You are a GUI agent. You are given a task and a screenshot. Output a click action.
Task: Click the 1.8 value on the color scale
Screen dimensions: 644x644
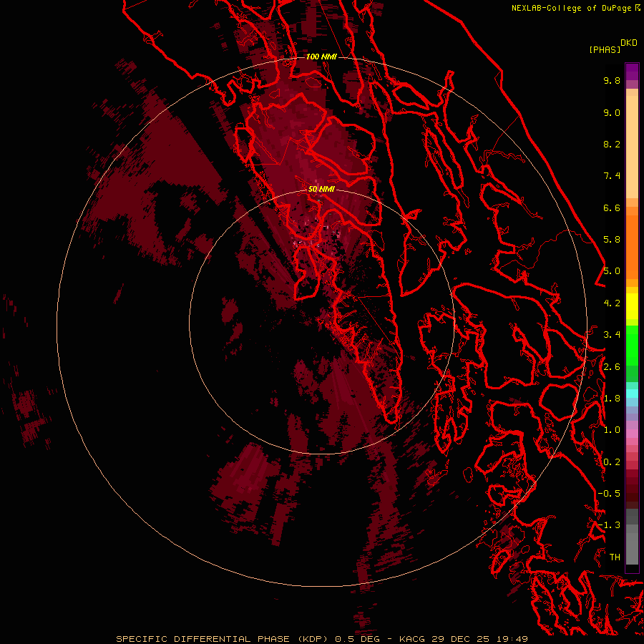pos(612,399)
